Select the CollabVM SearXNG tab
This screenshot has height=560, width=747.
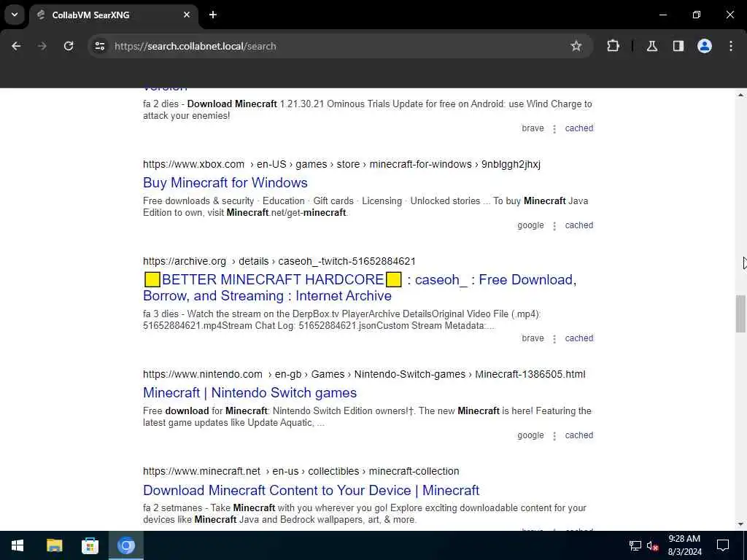click(114, 15)
